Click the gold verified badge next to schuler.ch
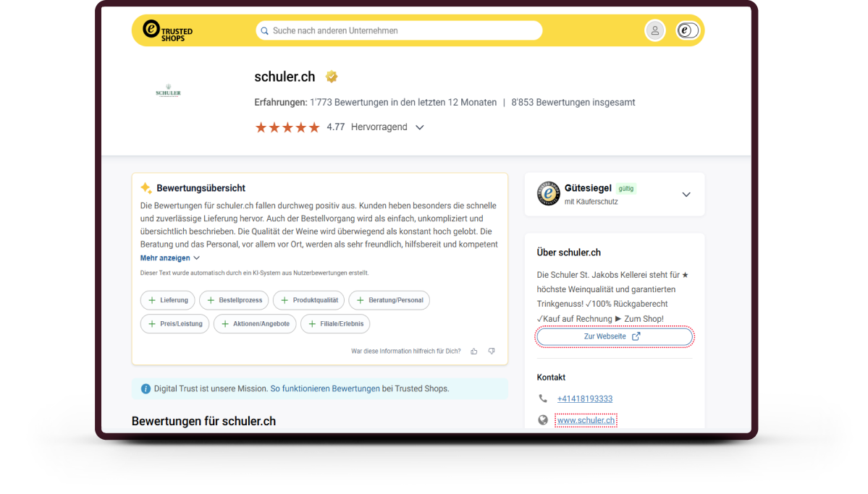 tap(332, 77)
